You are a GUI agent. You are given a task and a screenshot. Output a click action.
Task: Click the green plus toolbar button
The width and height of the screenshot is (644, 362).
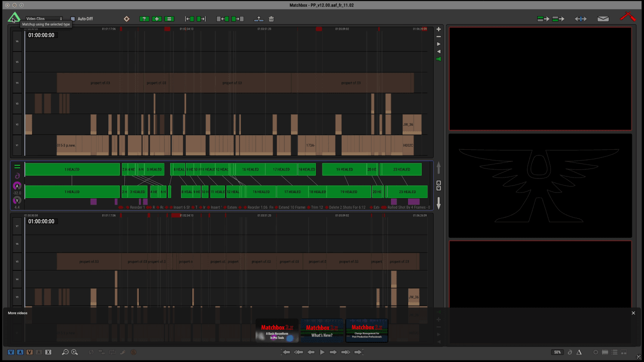pos(157,19)
